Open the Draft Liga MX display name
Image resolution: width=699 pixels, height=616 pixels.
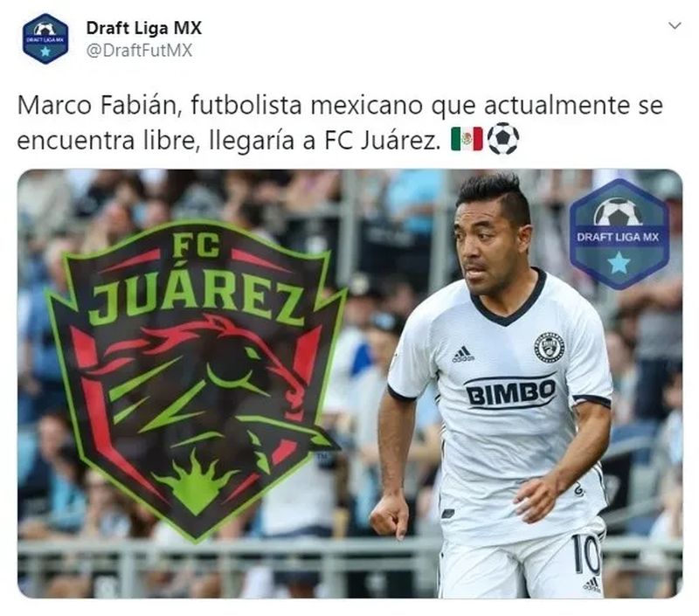(x=143, y=28)
